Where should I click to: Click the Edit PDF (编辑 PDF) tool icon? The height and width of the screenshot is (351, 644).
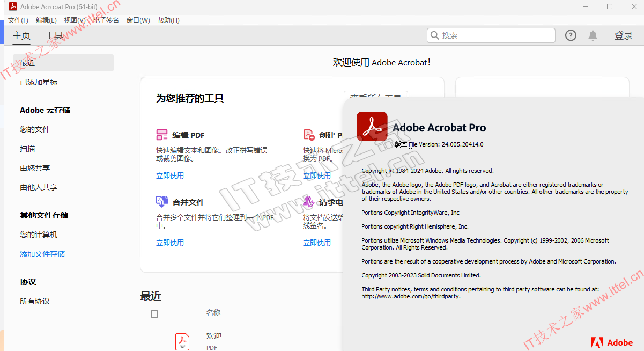[x=162, y=135]
